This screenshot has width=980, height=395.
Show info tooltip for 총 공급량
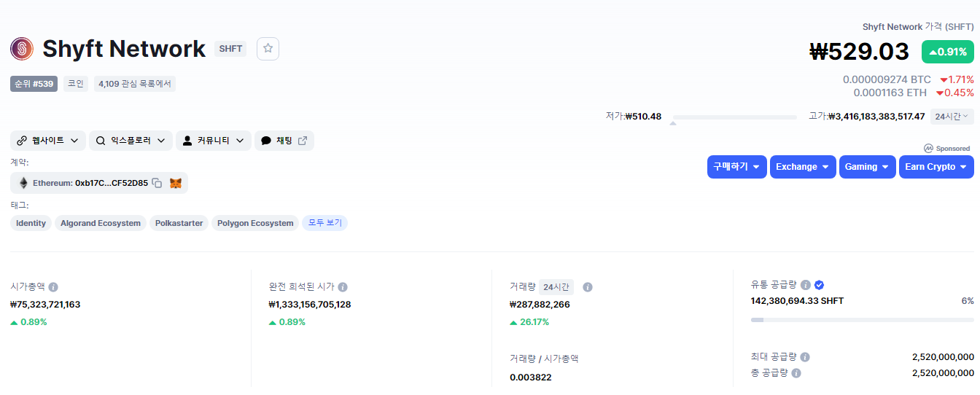(x=796, y=373)
